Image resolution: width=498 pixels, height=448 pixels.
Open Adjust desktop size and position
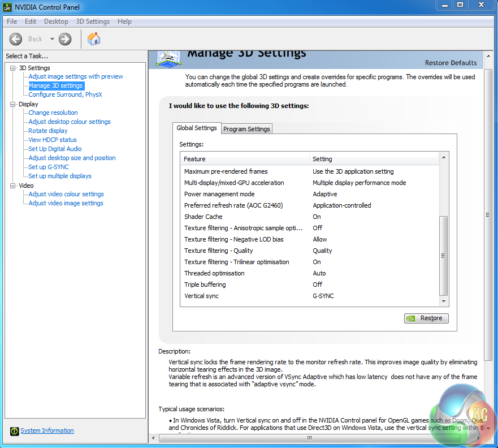pos(72,158)
